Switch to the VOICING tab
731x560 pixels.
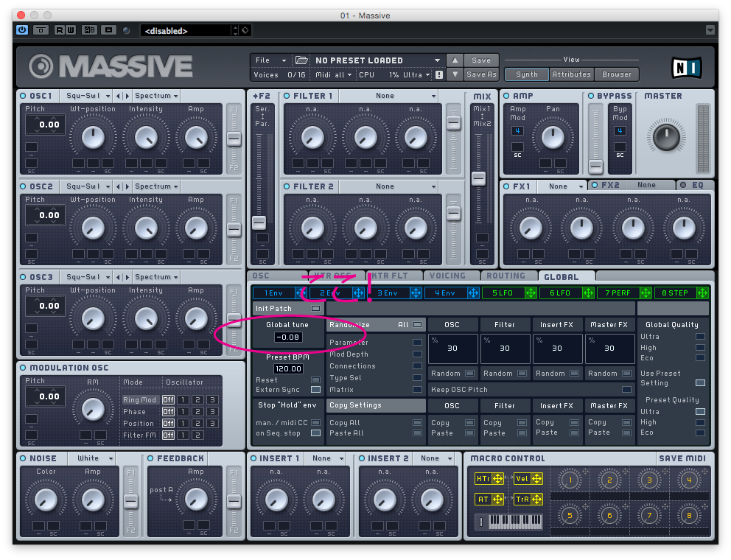click(451, 276)
